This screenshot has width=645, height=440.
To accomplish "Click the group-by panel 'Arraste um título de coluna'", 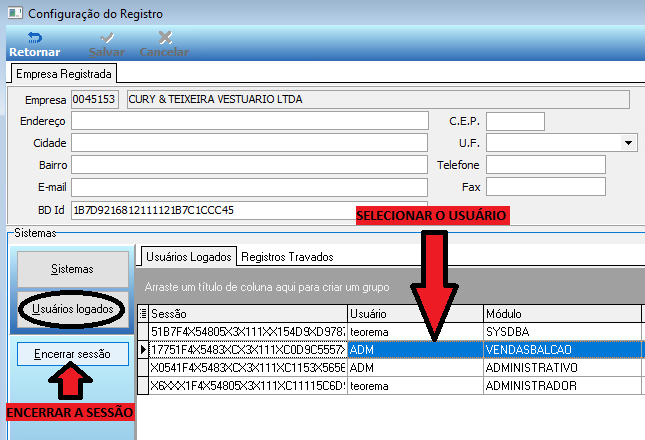I will tap(390, 287).
